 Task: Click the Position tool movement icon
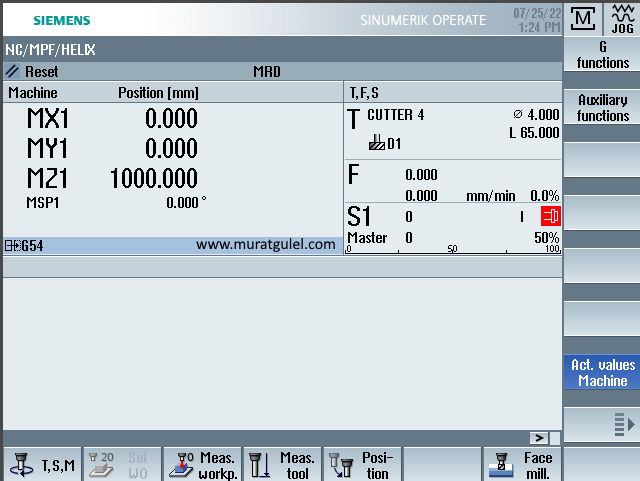(341, 465)
